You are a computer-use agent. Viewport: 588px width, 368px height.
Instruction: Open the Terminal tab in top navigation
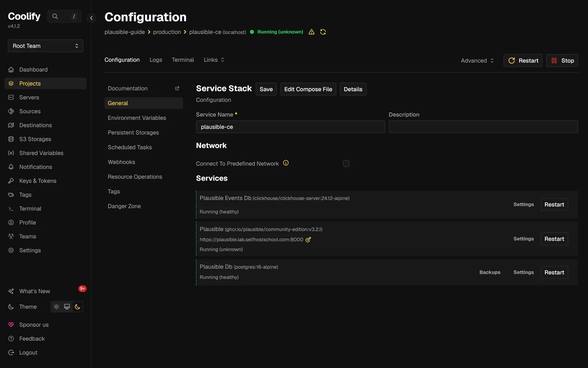(x=183, y=60)
